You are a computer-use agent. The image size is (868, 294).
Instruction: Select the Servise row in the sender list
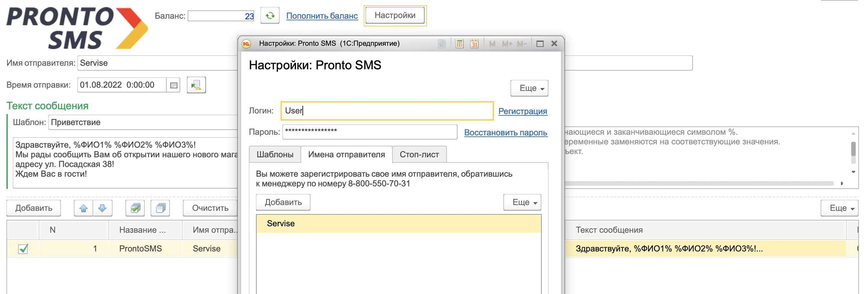(399, 224)
